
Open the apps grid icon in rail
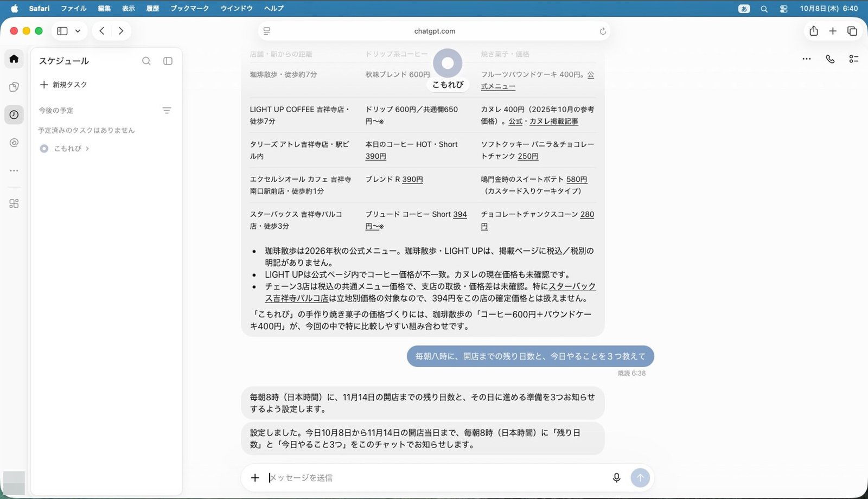coord(14,203)
